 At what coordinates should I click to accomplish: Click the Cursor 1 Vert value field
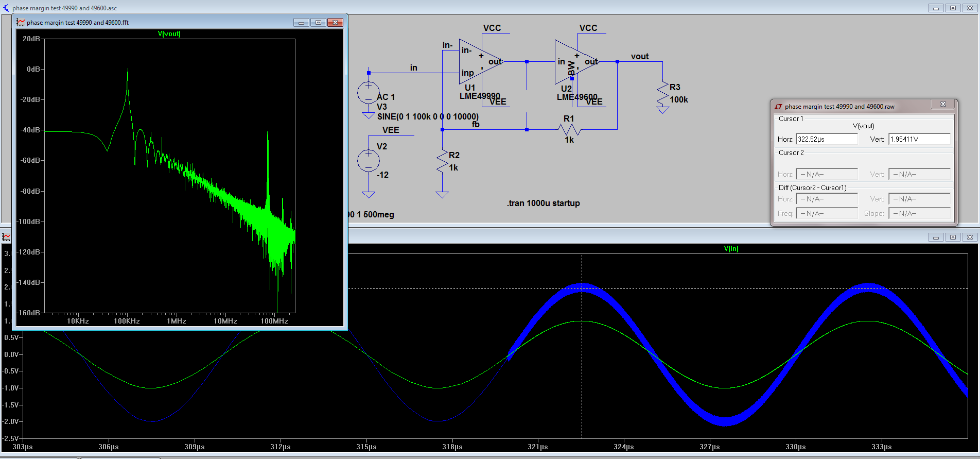point(919,139)
